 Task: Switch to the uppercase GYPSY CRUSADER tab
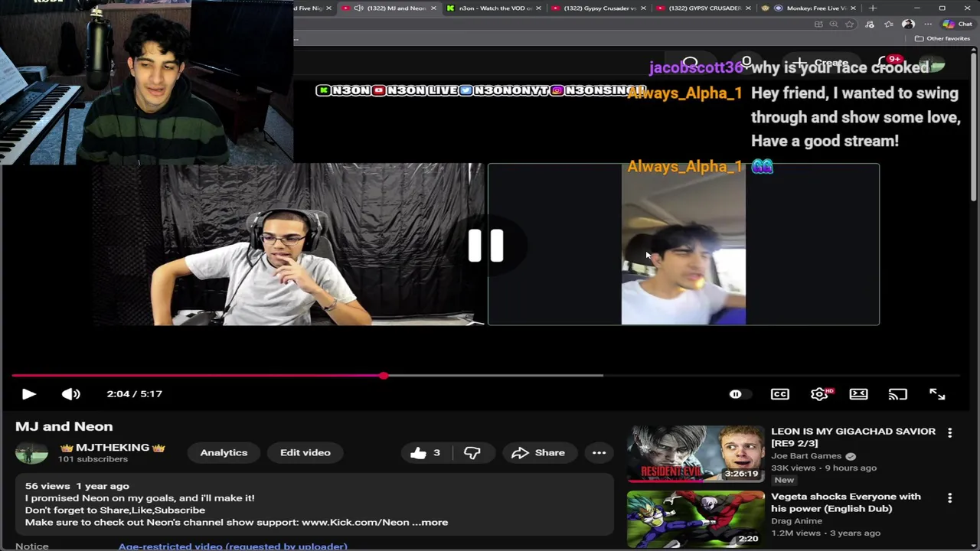(x=704, y=8)
